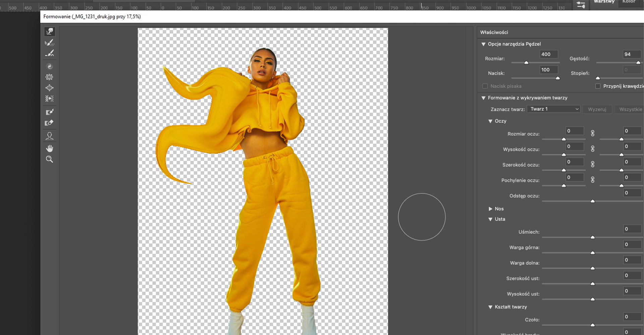Screen dimensions: 644x335
Task: Click the Czoło value field
Action: click(632, 317)
